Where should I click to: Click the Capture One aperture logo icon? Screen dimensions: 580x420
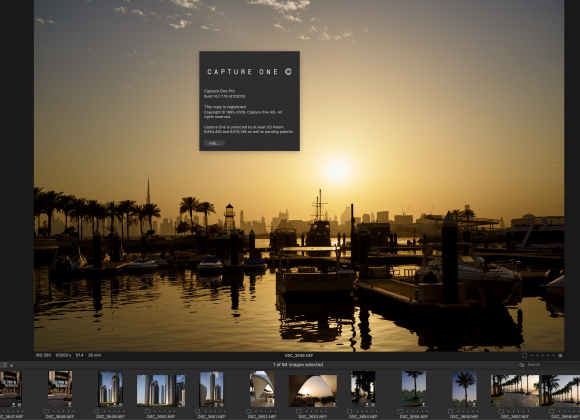tap(288, 71)
